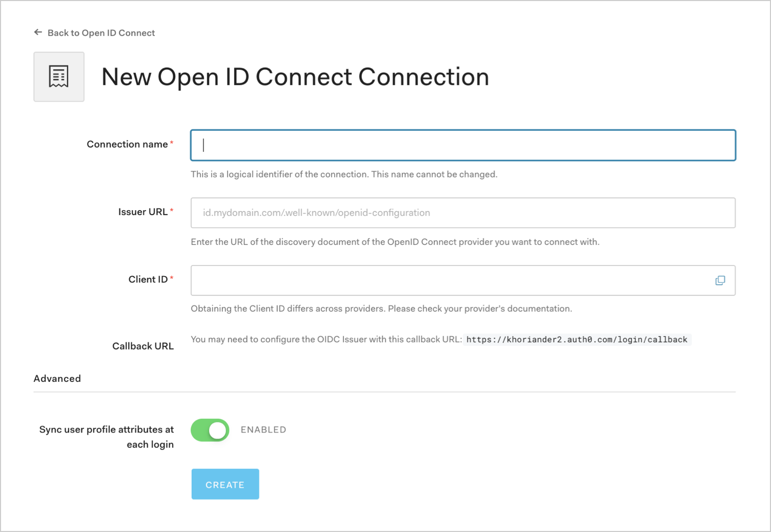This screenshot has width=771, height=532.
Task: Disable Sync user profile attributes at each login
Action: tap(210, 430)
